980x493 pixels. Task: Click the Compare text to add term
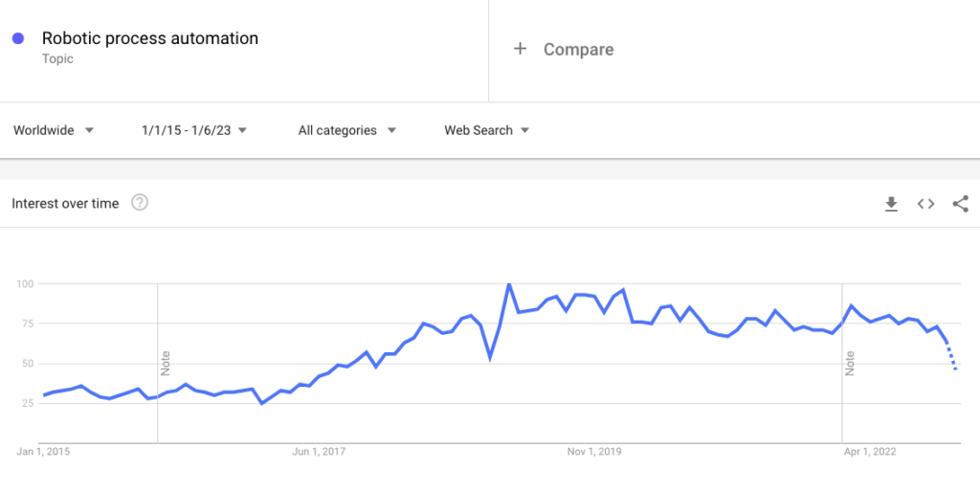pyautogui.click(x=578, y=49)
